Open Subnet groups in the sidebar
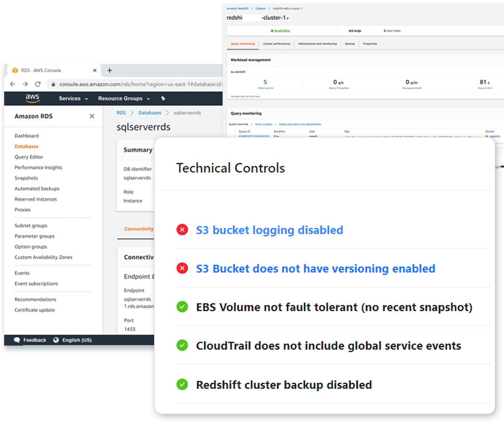 pos(31,225)
